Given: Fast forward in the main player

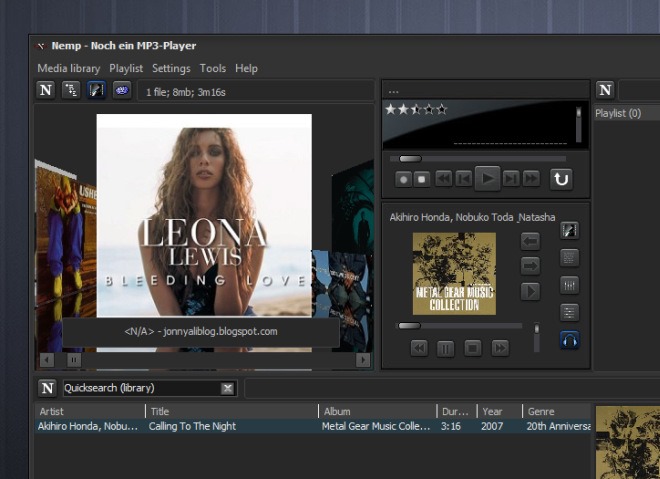Looking at the screenshot, I should click(531, 179).
